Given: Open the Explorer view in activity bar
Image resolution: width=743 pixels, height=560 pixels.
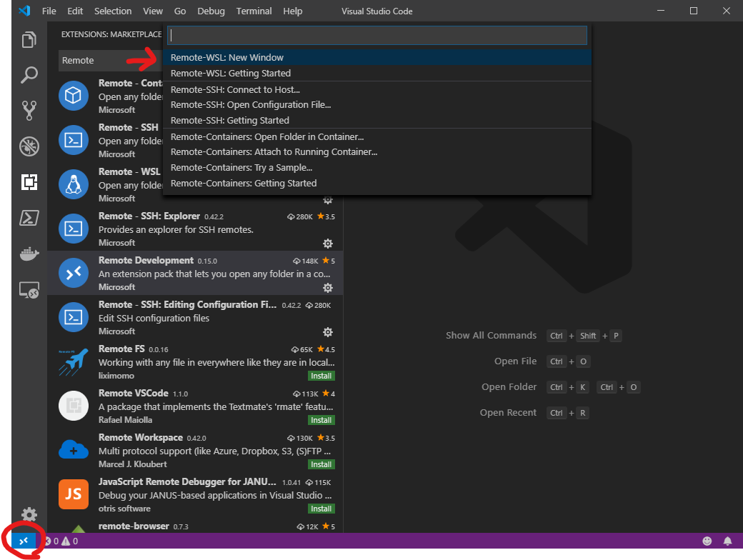Looking at the screenshot, I should (x=29, y=39).
